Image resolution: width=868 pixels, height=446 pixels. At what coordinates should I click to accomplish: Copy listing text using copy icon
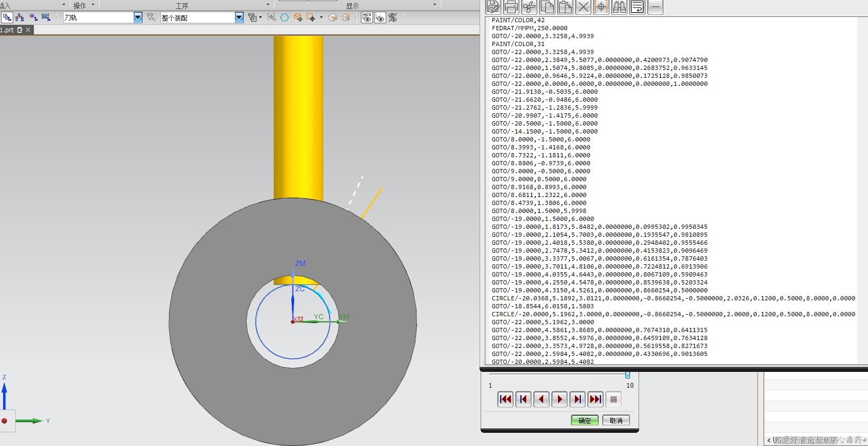click(x=547, y=7)
